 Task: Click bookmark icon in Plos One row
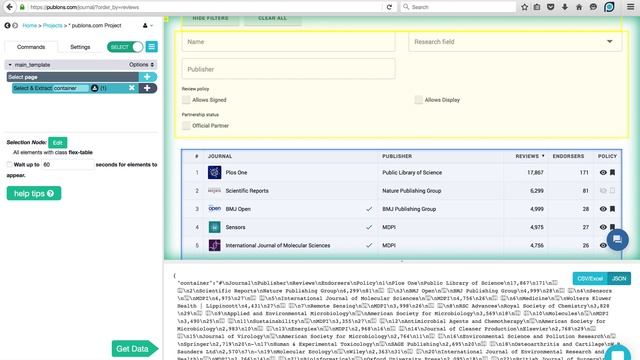[612, 172]
